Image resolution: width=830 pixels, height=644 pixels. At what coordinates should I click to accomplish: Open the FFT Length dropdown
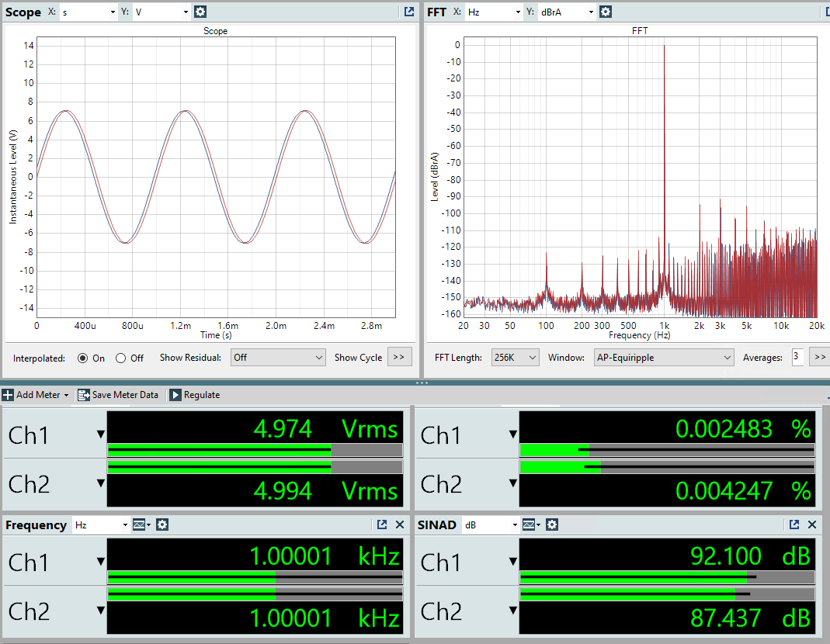pyautogui.click(x=515, y=358)
